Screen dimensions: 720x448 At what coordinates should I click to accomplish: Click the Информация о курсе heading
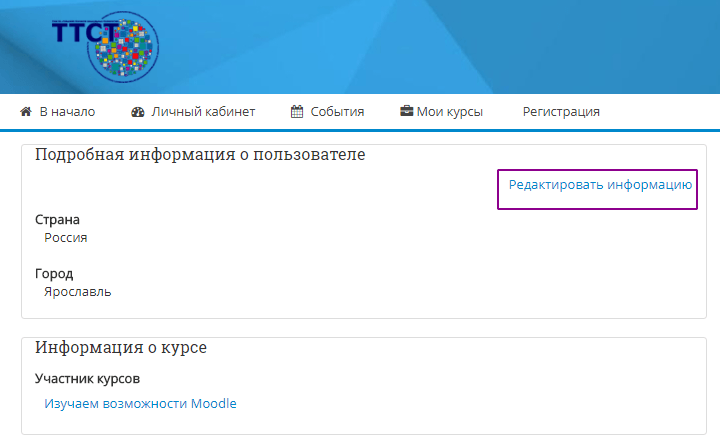click(x=121, y=348)
